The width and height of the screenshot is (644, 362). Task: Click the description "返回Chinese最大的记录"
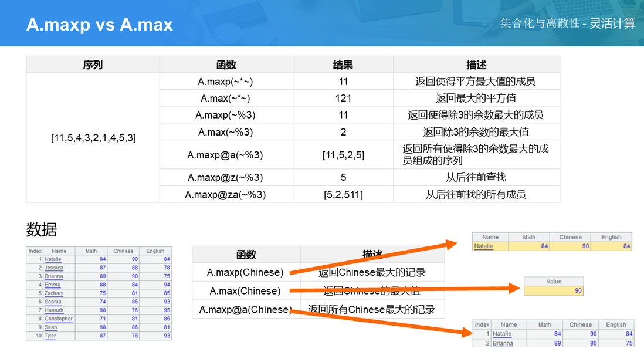(x=372, y=272)
